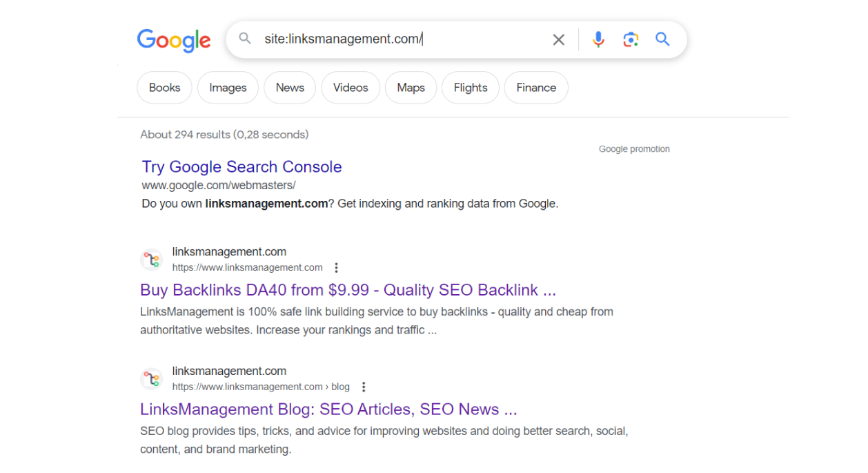Open the Try Google Search Console link
This screenshot has width=868, height=473.
[241, 167]
